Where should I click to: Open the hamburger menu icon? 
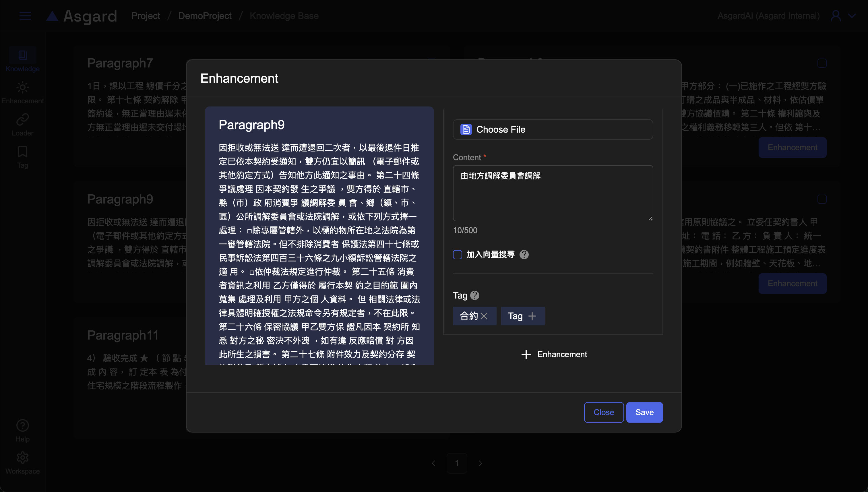25,16
